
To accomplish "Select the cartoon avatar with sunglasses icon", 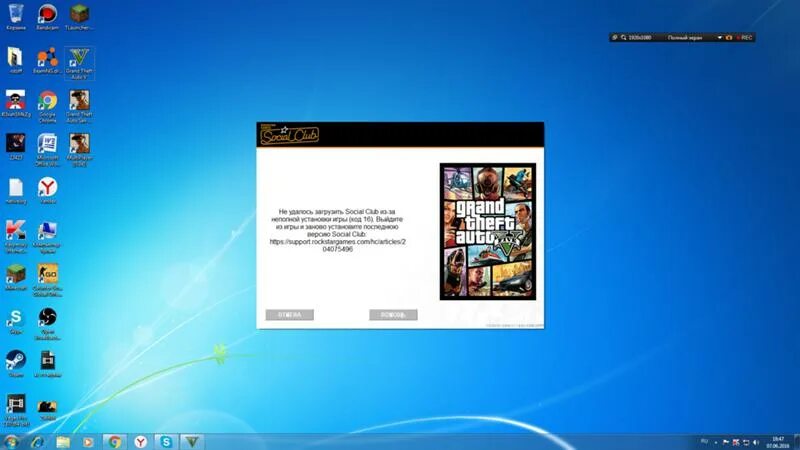I will [16, 104].
